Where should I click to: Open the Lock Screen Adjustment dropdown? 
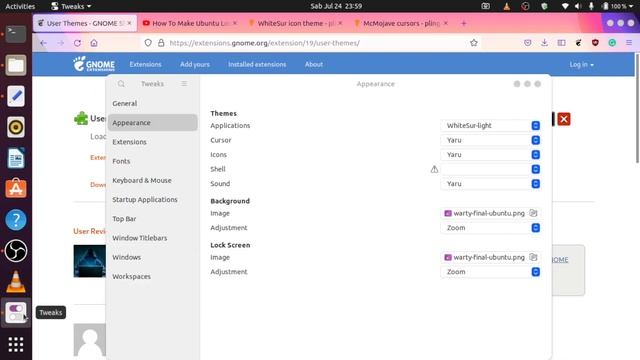point(491,272)
